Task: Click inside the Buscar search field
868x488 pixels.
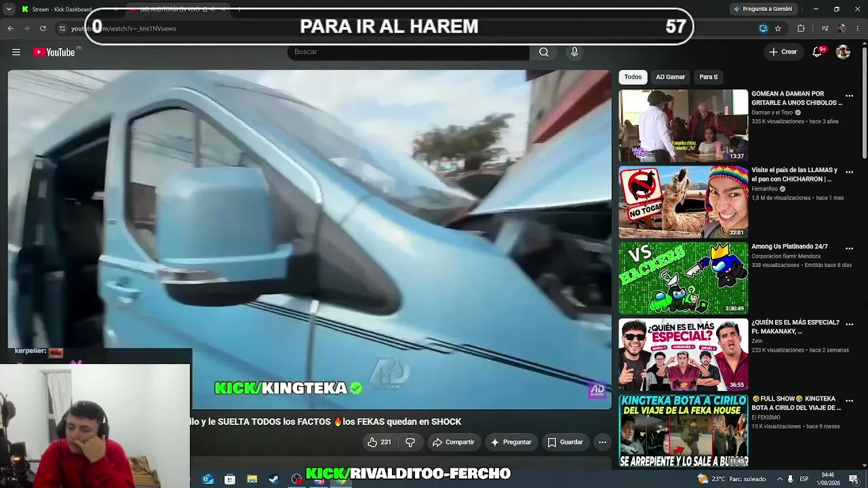Action: point(409,52)
